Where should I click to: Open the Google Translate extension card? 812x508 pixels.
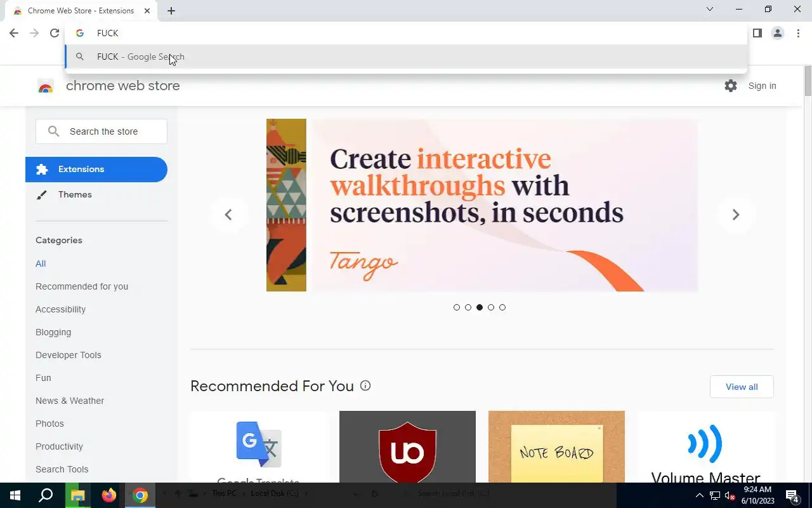[x=258, y=447]
